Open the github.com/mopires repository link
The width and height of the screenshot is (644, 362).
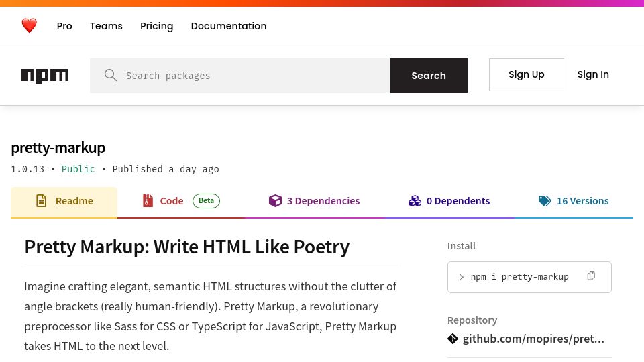533,339
